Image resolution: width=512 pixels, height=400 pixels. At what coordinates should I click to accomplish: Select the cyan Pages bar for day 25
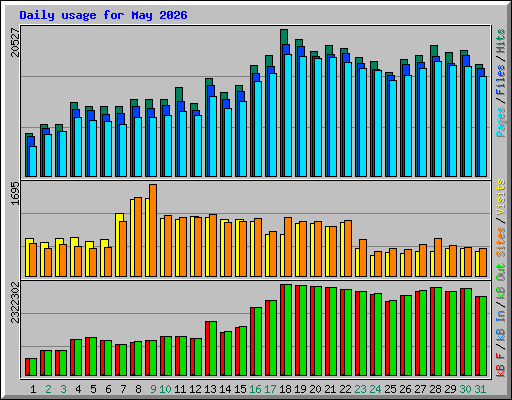[x=393, y=128]
